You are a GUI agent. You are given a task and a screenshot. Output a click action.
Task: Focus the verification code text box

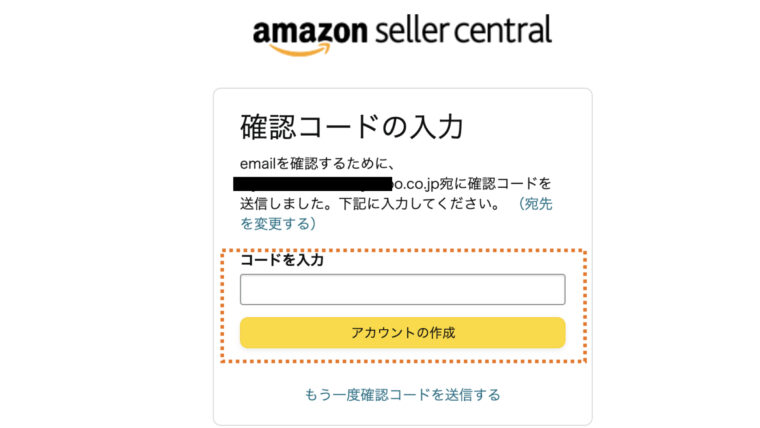pos(402,289)
